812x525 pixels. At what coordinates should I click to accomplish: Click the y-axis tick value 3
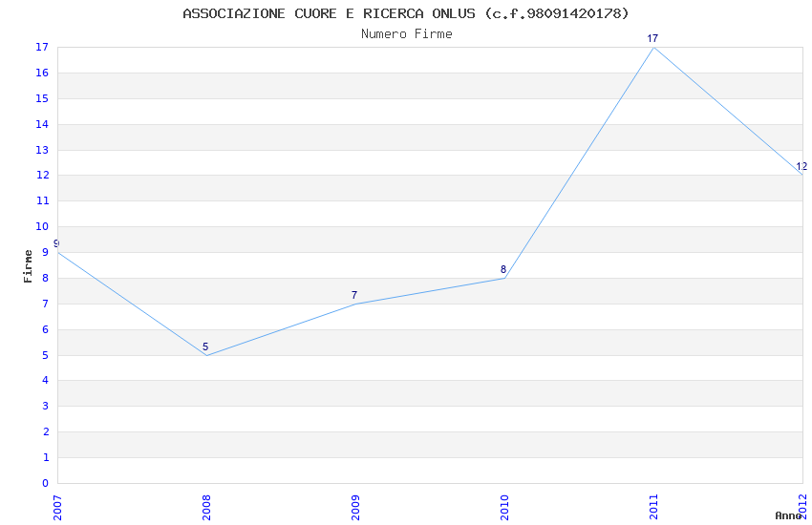point(46,406)
